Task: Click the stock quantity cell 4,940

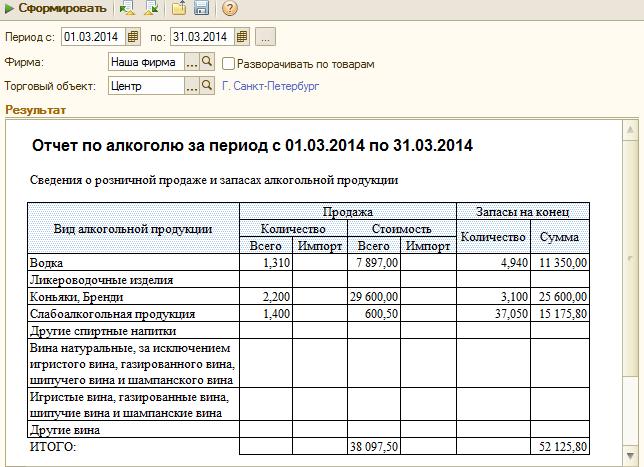Action: click(494, 263)
